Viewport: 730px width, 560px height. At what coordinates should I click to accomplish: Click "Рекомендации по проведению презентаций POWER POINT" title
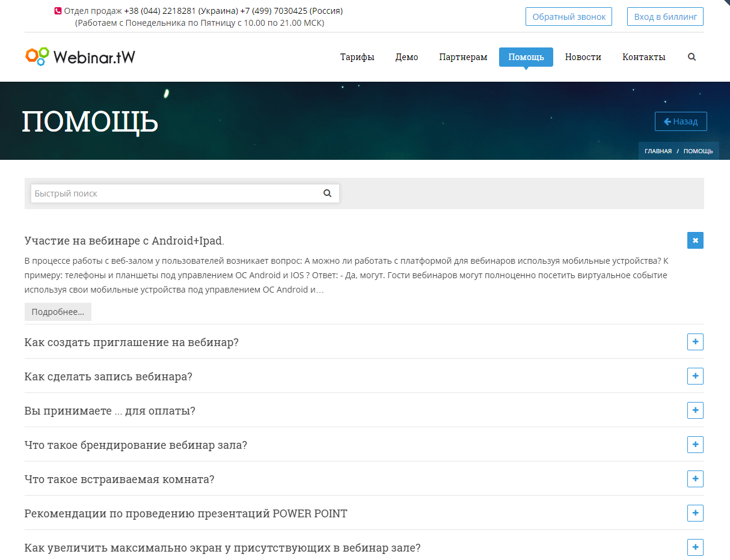[186, 514]
